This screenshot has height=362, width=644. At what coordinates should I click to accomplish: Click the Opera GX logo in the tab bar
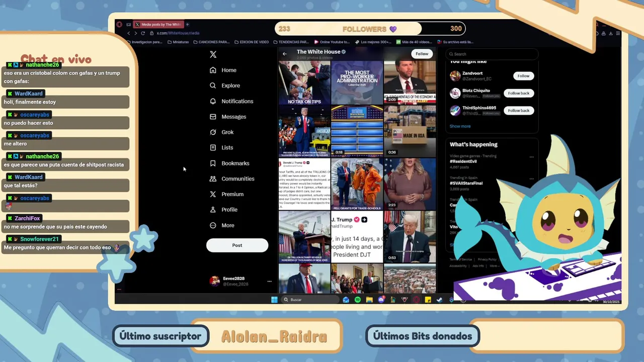click(119, 24)
